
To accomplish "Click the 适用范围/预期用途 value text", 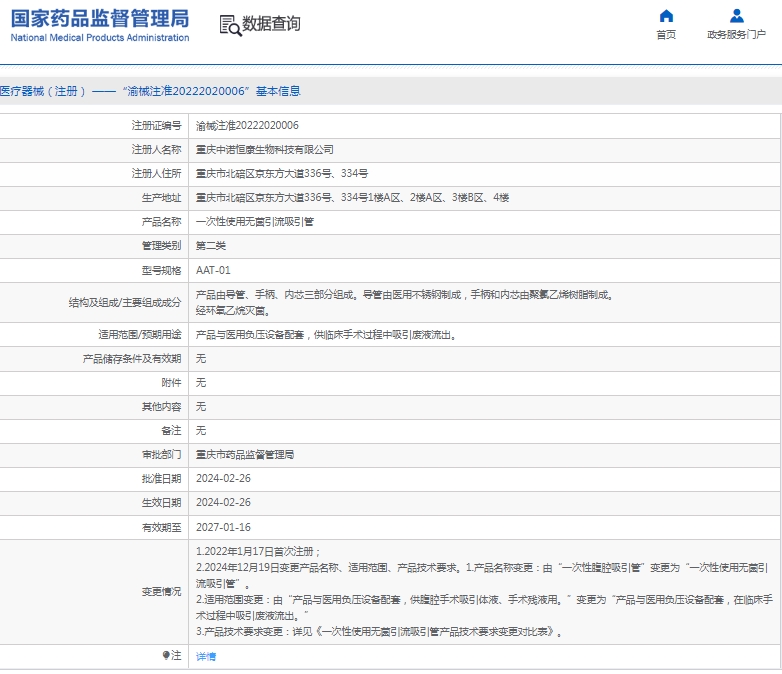I will 326,335.
